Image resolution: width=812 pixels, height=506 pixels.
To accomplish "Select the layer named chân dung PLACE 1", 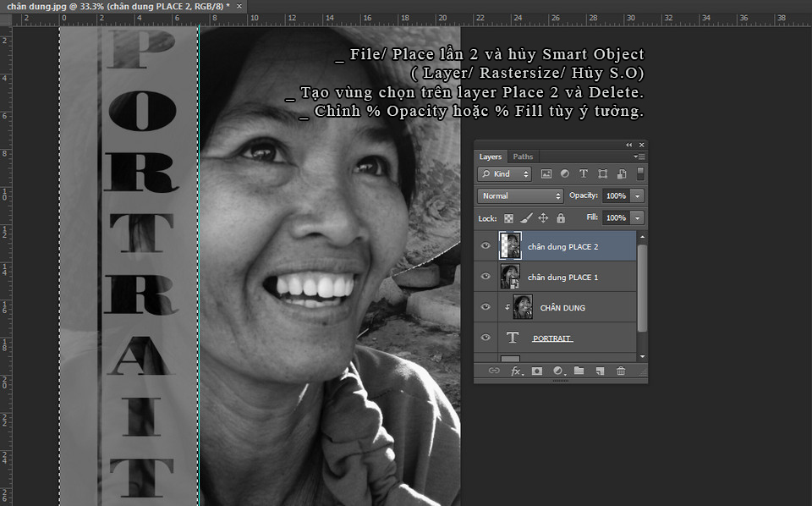I will coord(563,278).
